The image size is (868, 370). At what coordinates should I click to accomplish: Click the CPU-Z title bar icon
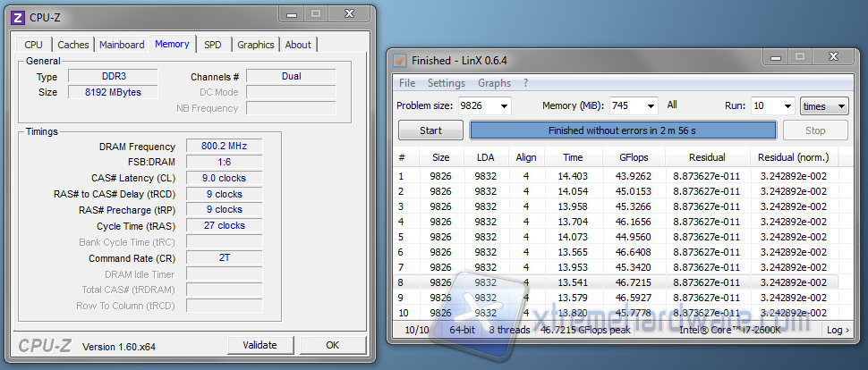click(16, 16)
